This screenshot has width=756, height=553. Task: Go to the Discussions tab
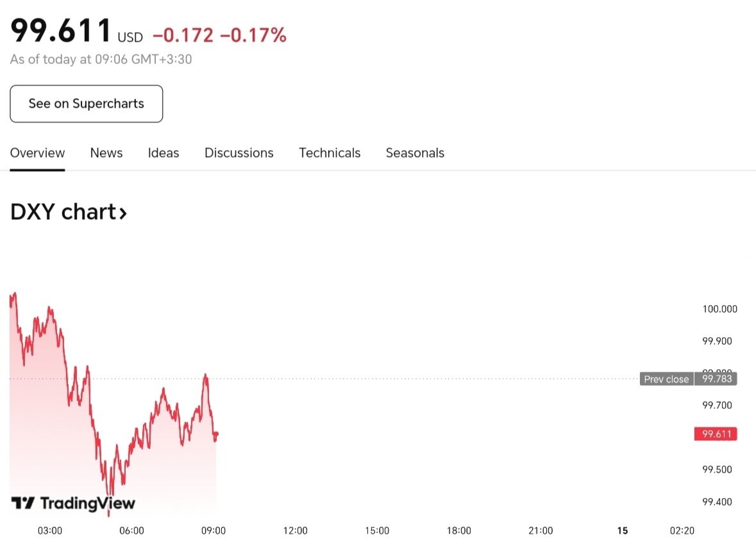click(239, 153)
